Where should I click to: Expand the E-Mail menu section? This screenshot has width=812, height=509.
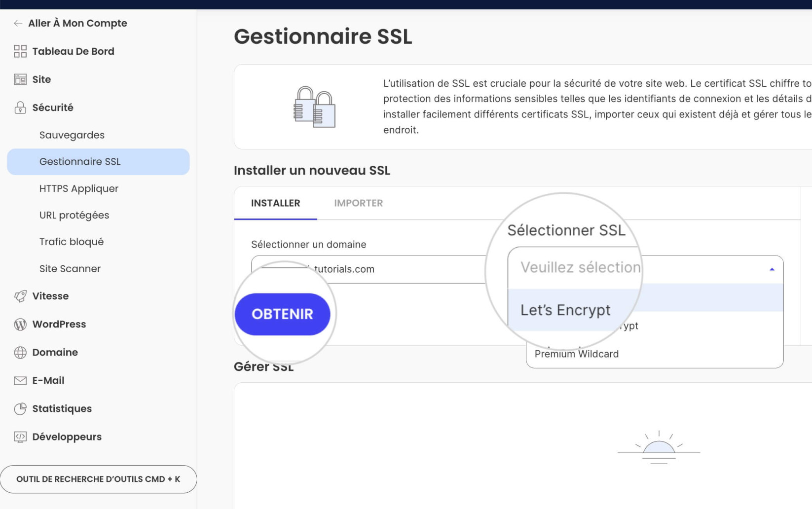pyautogui.click(x=48, y=380)
